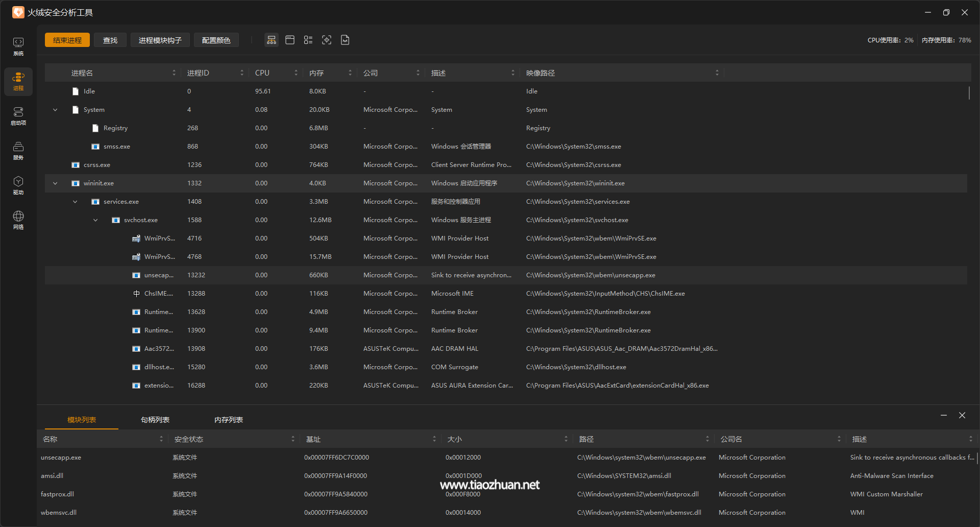Sort by 映像路径 column arrow
Image resolution: width=980 pixels, height=527 pixels.
pos(717,73)
